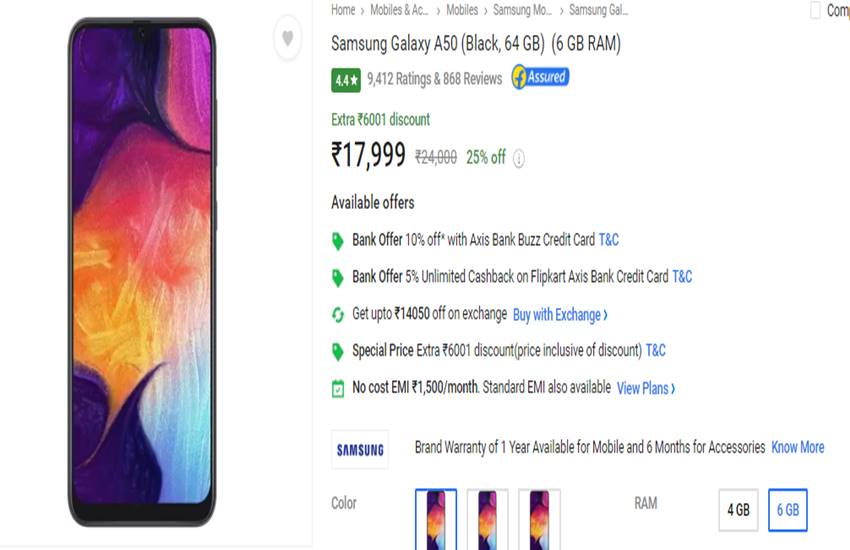The image size is (850, 550).
Task: Click the 4.4 star rating badge
Action: [x=346, y=78]
